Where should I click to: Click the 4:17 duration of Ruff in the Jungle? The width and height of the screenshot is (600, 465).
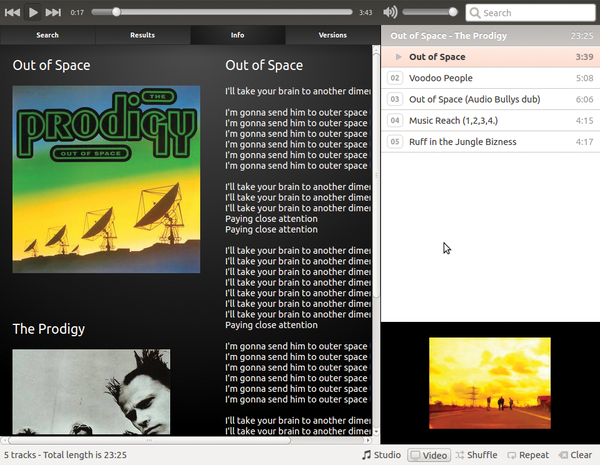584,142
